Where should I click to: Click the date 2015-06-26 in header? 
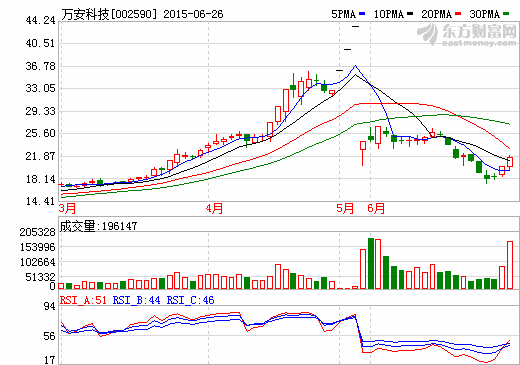click(x=193, y=14)
